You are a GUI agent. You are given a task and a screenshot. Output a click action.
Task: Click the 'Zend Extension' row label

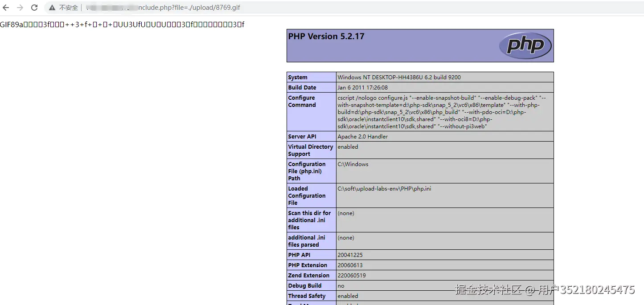(x=309, y=276)
